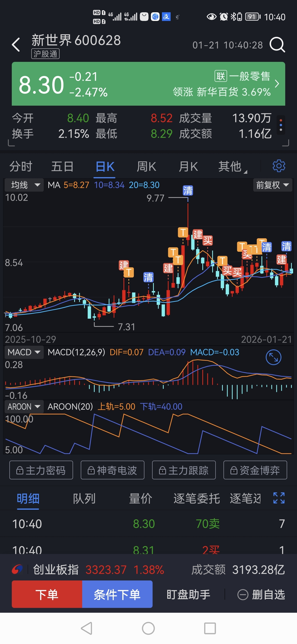Tap 成交量 13.90万 value
Screen dimensions: 297x644
pyautogui.click(x=252, y=118)
